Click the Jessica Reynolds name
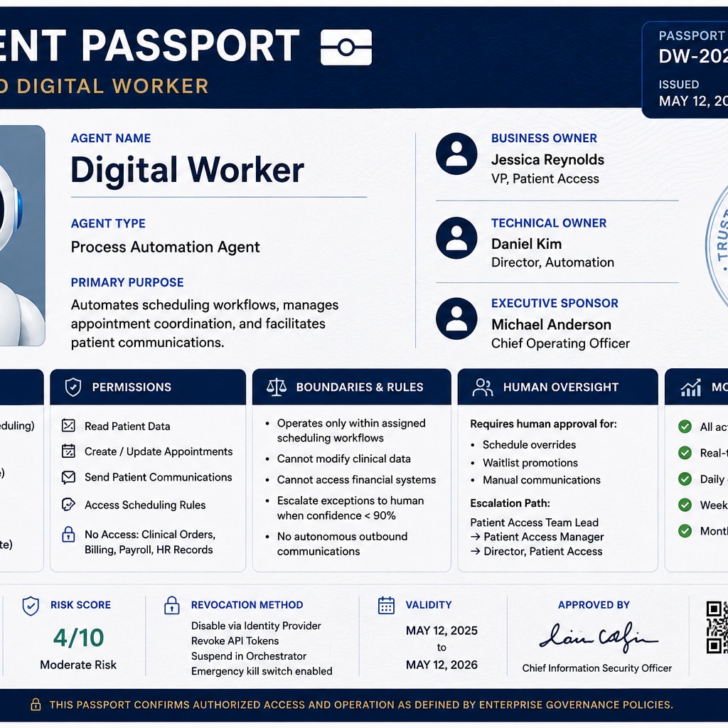Screen dimensions: 728x728 point(548,160)
